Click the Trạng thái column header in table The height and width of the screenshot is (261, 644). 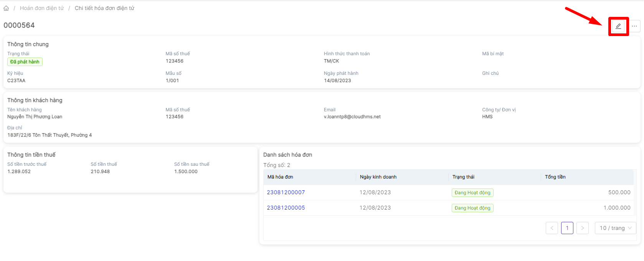463,177
